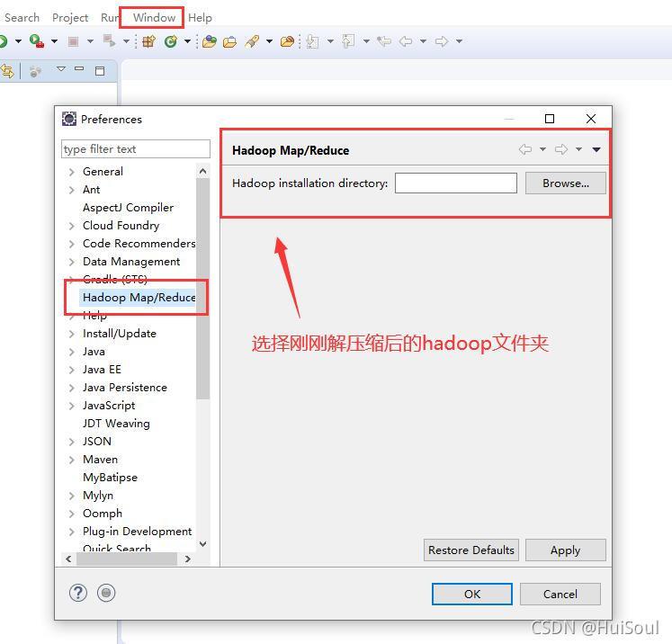Screen dimensions: 672x644
Task: Click the Next Annotation toolbar icon
Action: 312,41
